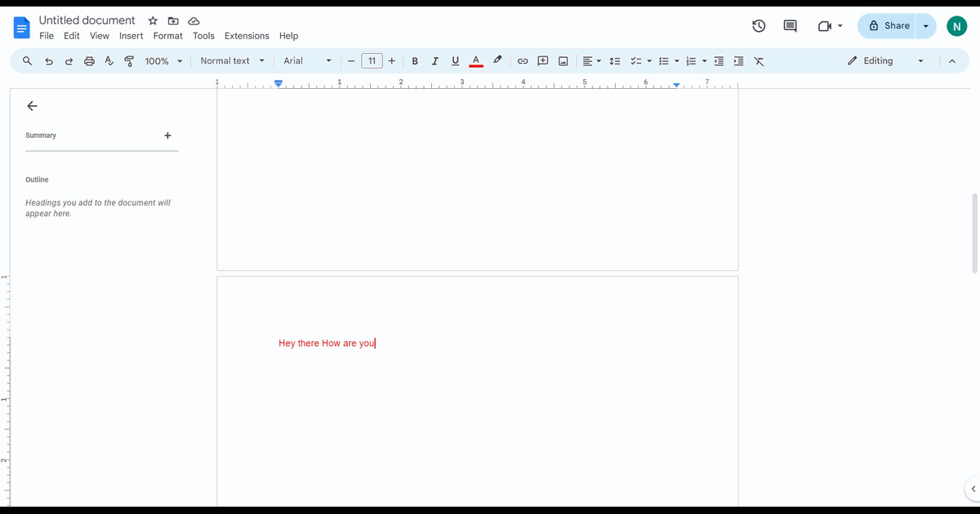
Task: Open the numbered list options arrow
Action: 704,61
